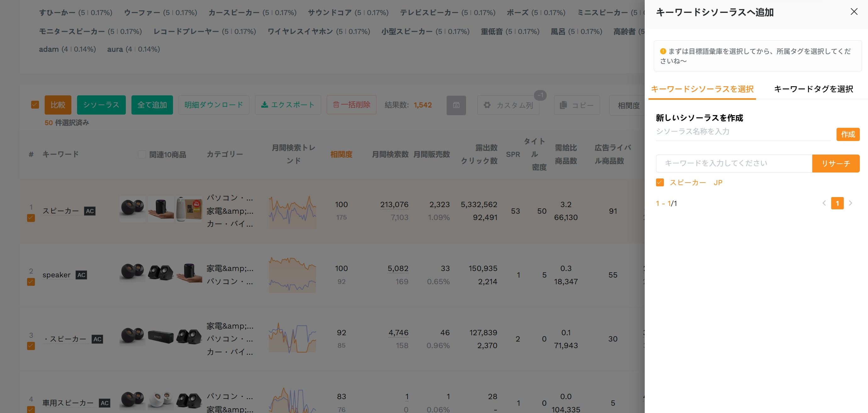868x413 pixels.
Task: Click the リサーチ button
Action: tap(836, 163)
